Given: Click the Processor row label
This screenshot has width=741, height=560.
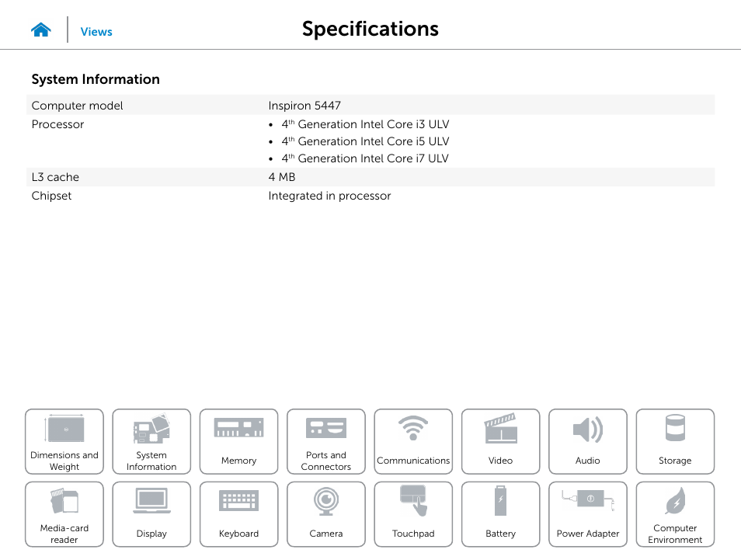Looking at the screenshot, I should coord(57,124).
